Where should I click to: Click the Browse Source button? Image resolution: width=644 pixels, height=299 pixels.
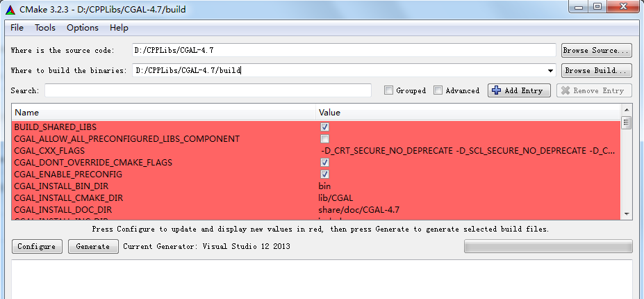click(596, 50)
